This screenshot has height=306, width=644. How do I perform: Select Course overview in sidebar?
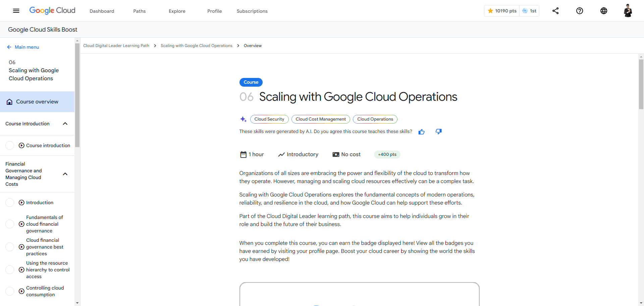coord(37,102)
